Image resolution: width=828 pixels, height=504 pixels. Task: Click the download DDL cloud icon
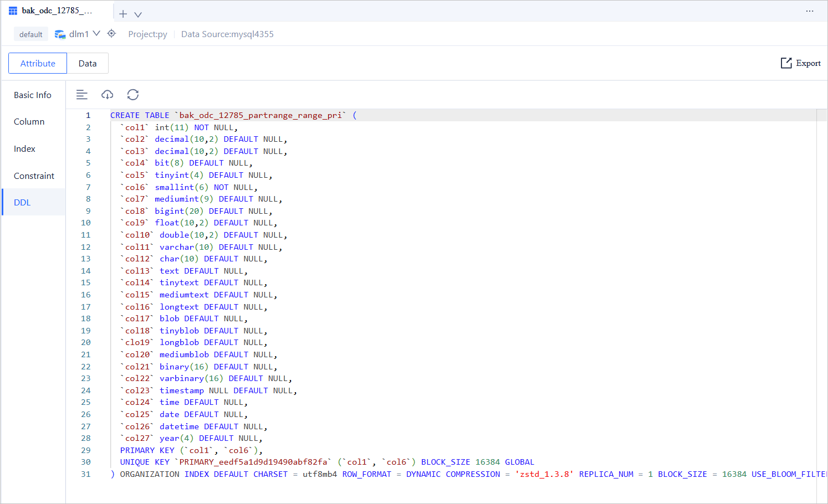point(108,95)
